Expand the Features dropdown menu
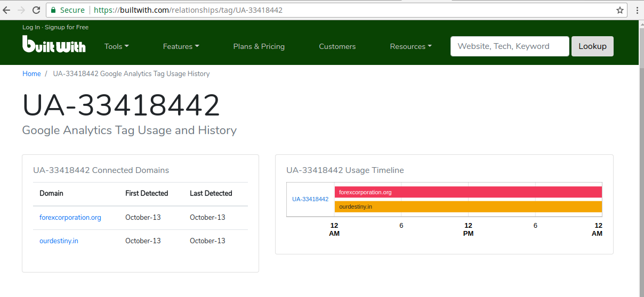This screenshot has width=644, height=297. point(181,46)
